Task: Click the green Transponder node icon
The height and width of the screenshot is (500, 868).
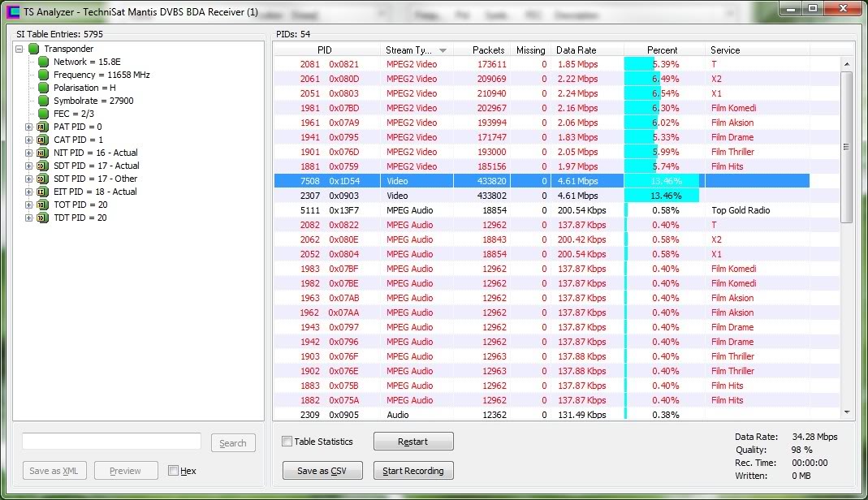Action: 33,49
